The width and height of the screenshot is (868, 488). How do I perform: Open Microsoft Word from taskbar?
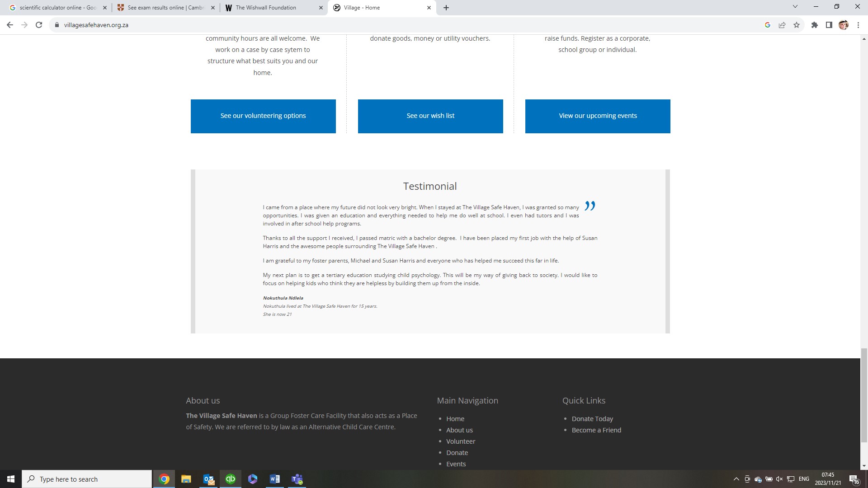(x=274, y=479)
